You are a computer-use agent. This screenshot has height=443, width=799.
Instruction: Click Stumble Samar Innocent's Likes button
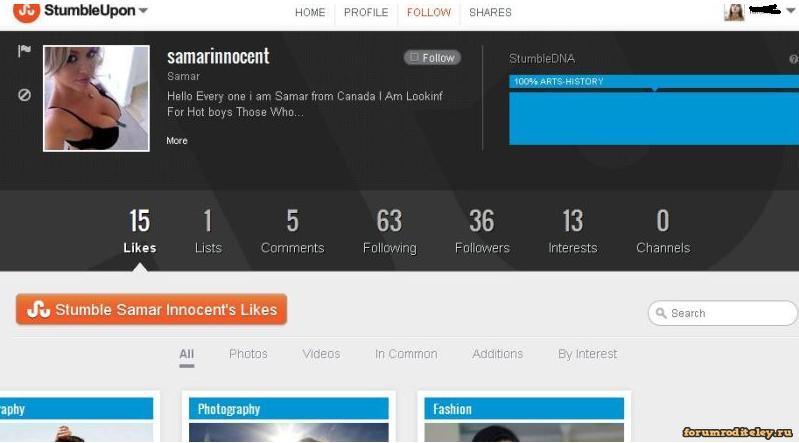coord(151,309)
